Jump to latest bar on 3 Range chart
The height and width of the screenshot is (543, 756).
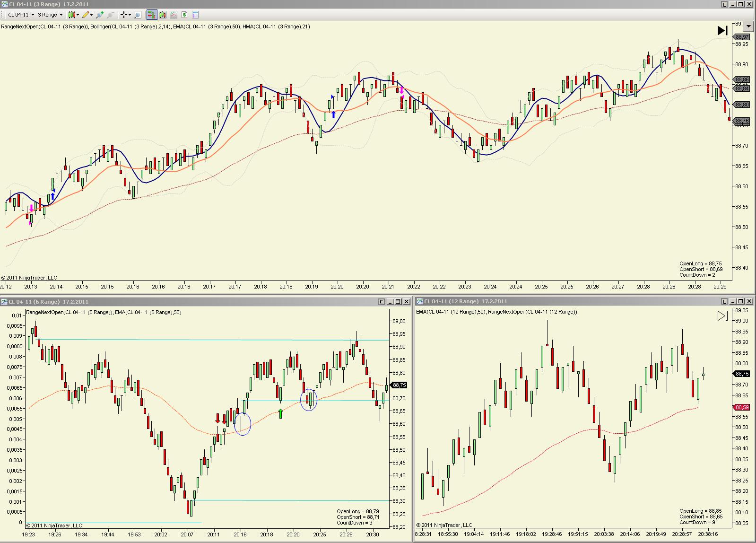pyautogui.click(x=722, y=31)
